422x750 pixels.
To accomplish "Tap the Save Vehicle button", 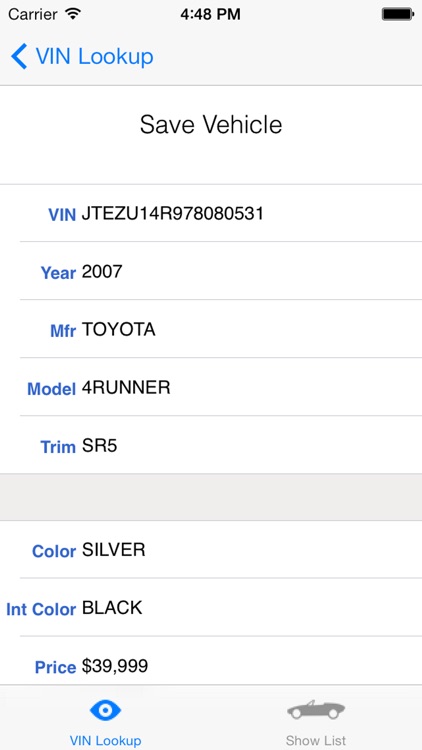I will pos(211,125).
